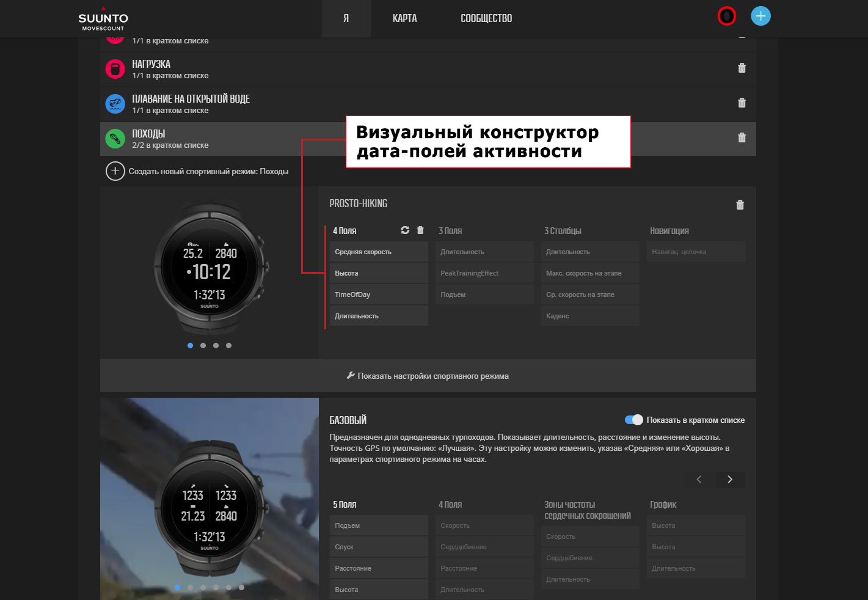Click the Suunto Movescount logo
The height and width of the screenshot is (600, 868).
click(x=103, y=19)
